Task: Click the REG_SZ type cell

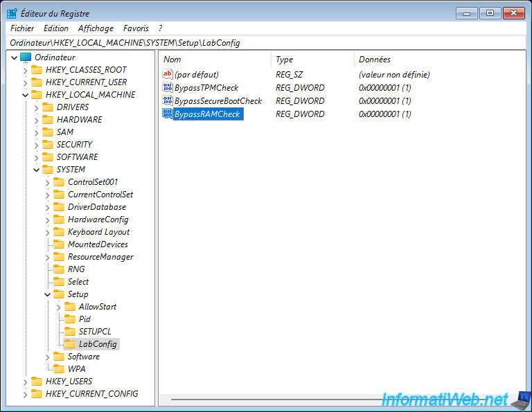Action: point(289,75)
